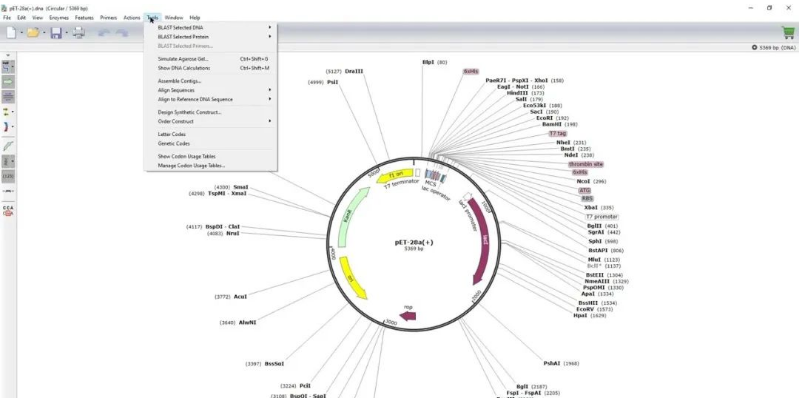Open the Enzymes menu in the menu bar
Viewport: 799px width, 398px height.
click(x=59, y=17)
